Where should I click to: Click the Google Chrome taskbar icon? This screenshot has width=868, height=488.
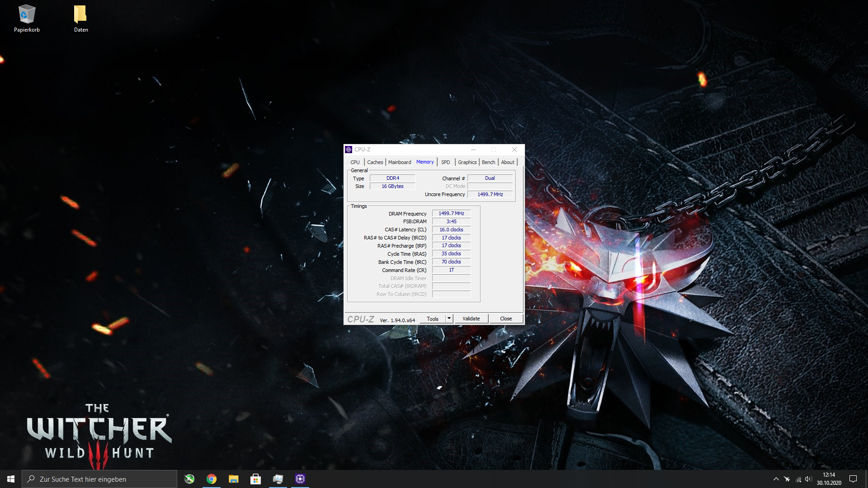[x=212, y=479]
